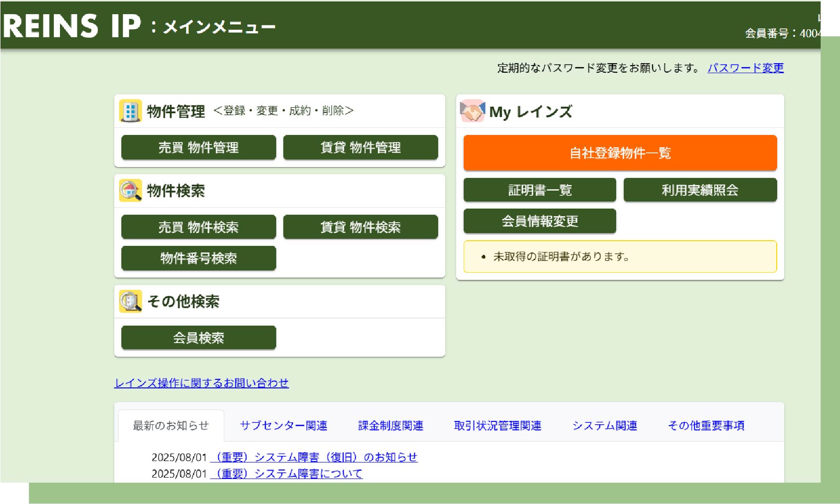
Task: Click the document magnifier icon beside その他検索
Action: click(130, 302)
